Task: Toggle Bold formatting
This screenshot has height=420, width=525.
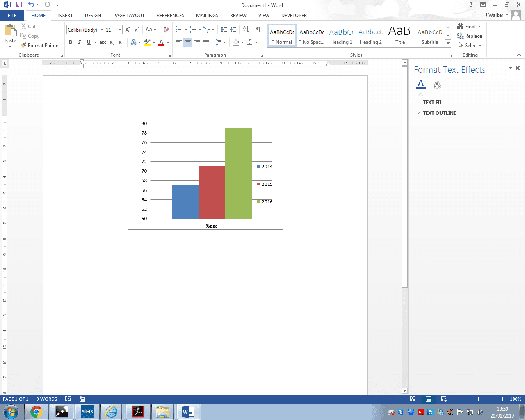Action: pyautogui.click(x=71, y=42)
